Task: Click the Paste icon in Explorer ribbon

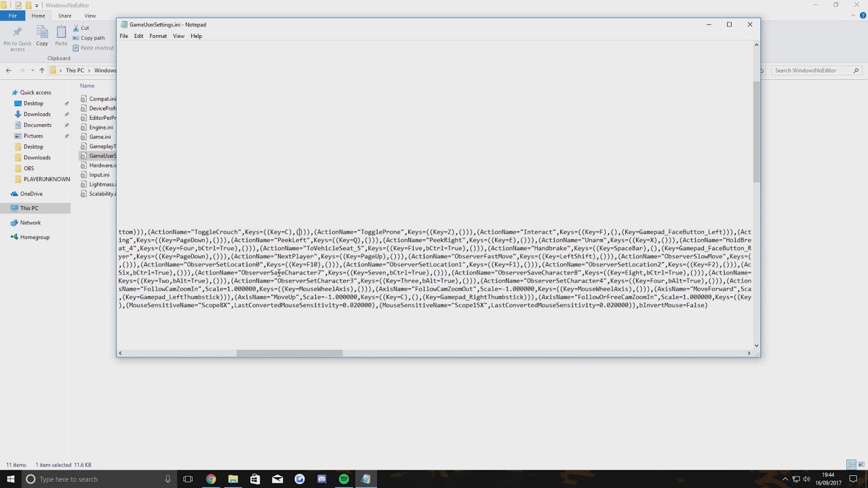Action: point(61,32)
